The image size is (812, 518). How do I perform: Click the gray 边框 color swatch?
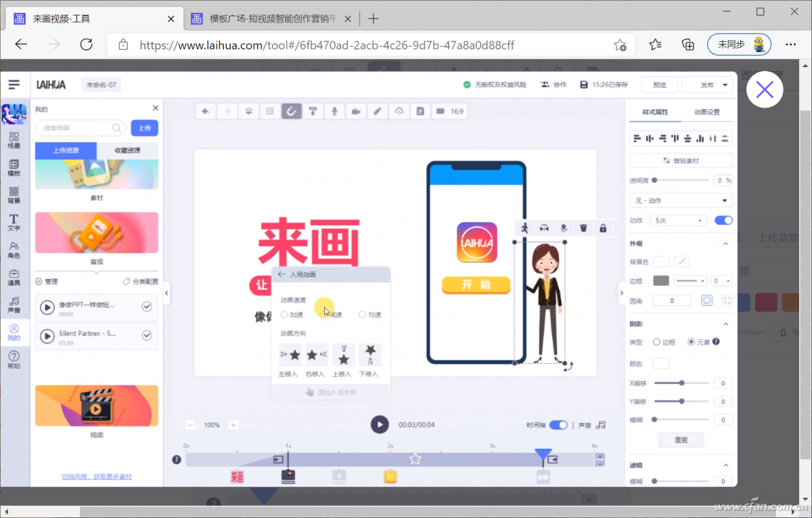point(660,280)
